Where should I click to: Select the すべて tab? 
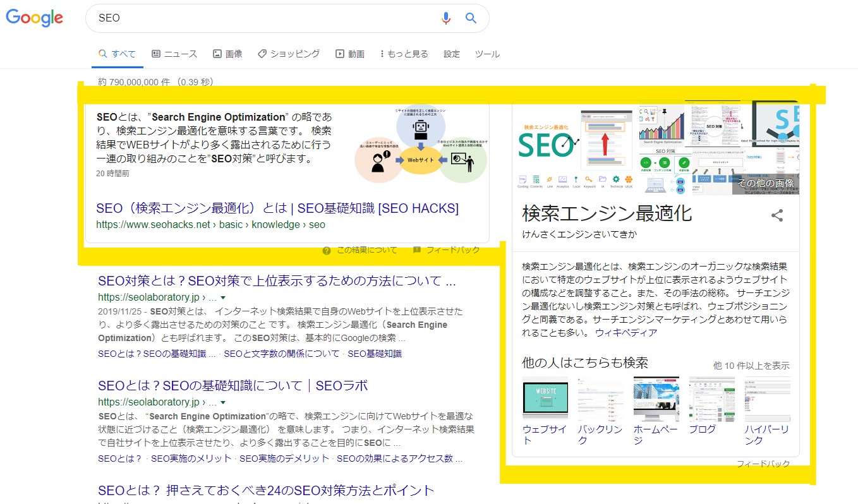coord(118,54)
